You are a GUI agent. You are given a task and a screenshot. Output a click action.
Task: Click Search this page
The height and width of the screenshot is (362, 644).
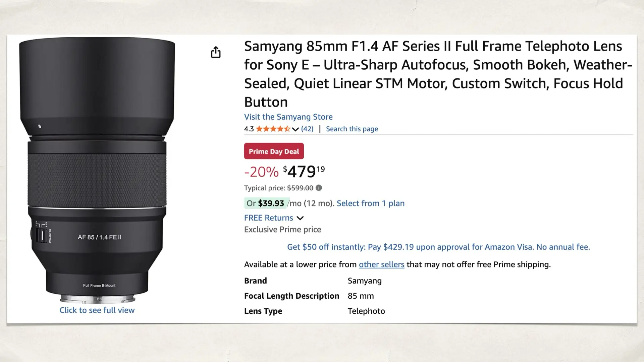[x=352, y=129]
